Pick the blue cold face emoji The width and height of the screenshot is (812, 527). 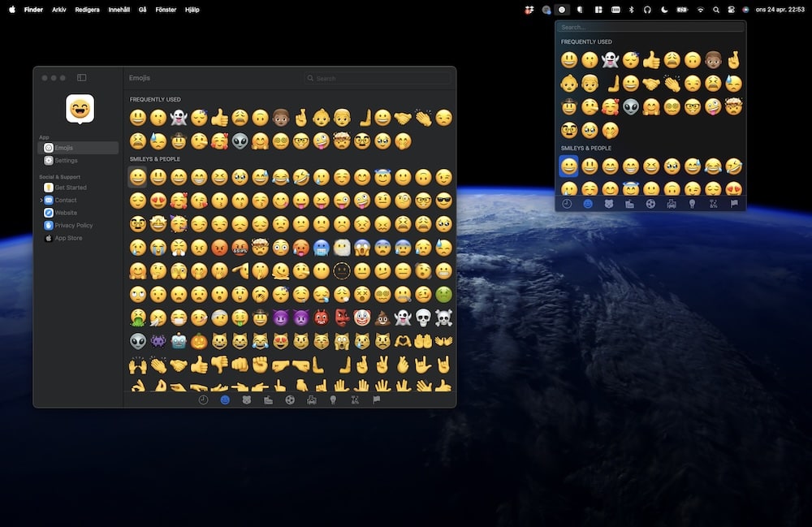[x=321, y=248]
